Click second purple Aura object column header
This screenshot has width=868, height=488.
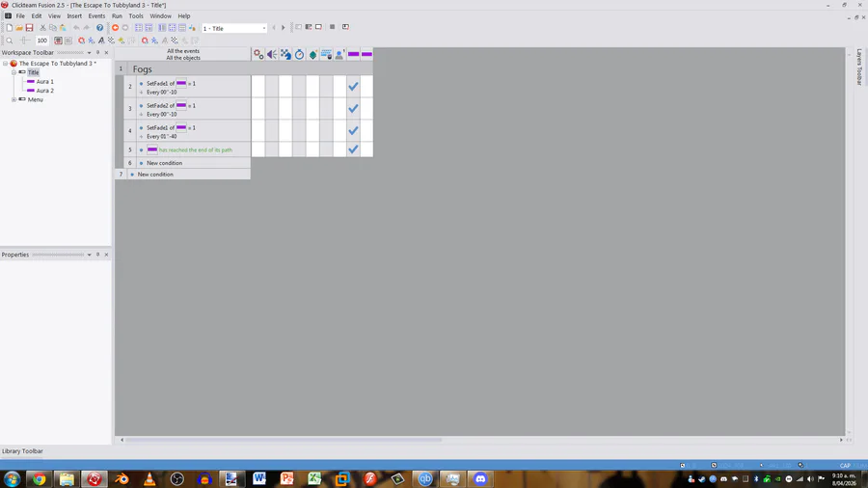click(366, 54)
